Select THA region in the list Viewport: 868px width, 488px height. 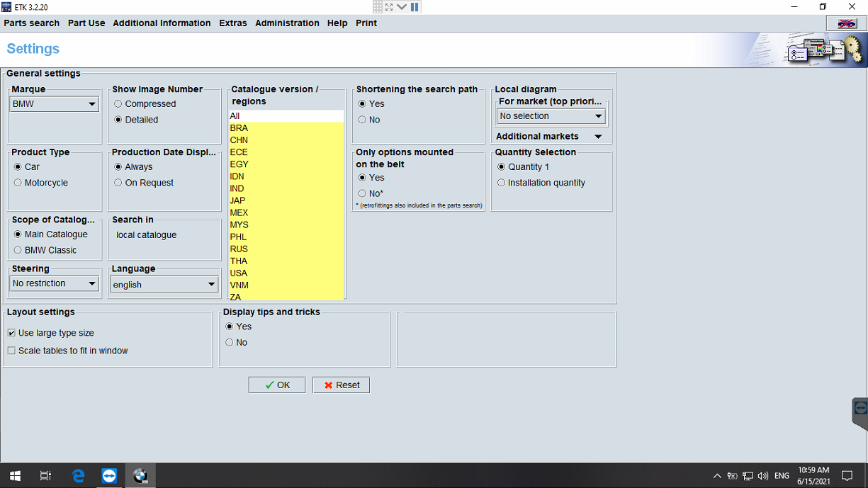(x=286, y=261)
